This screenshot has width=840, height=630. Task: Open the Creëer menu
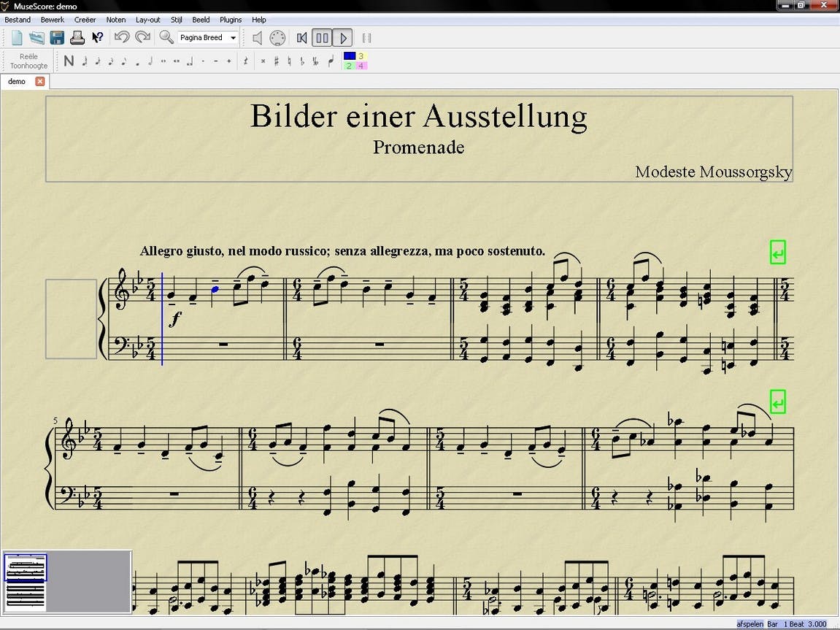click(85, 20)
